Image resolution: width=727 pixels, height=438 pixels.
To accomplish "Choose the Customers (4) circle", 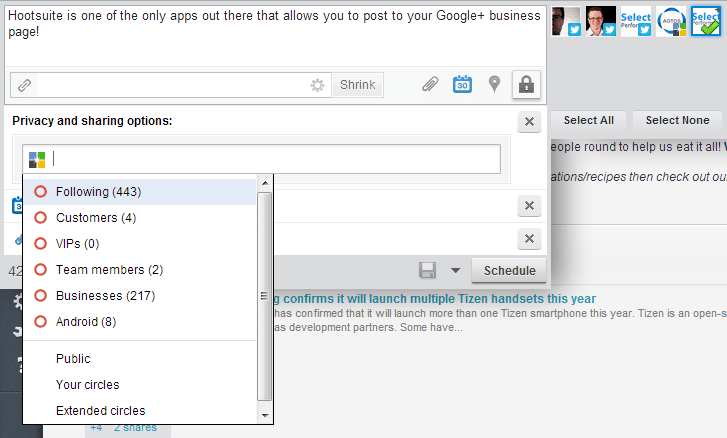I will point(140,218).
